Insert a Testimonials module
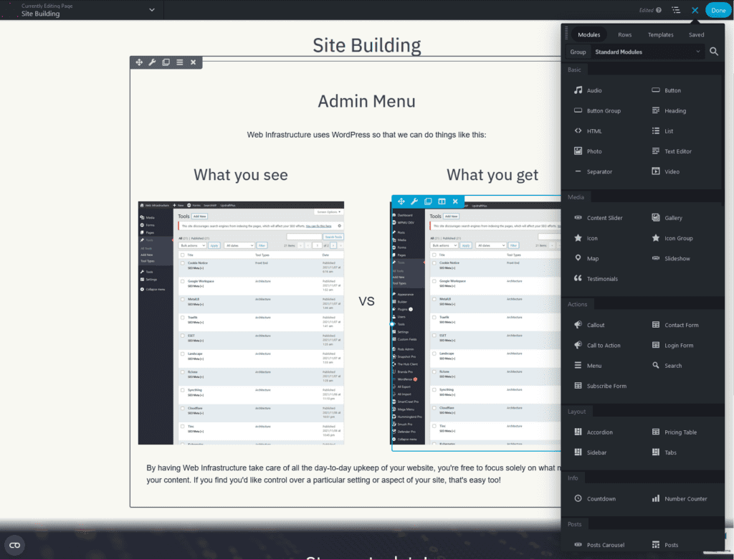Image resolution: width=734 pixels, height=560 pixels. [603, 278]
